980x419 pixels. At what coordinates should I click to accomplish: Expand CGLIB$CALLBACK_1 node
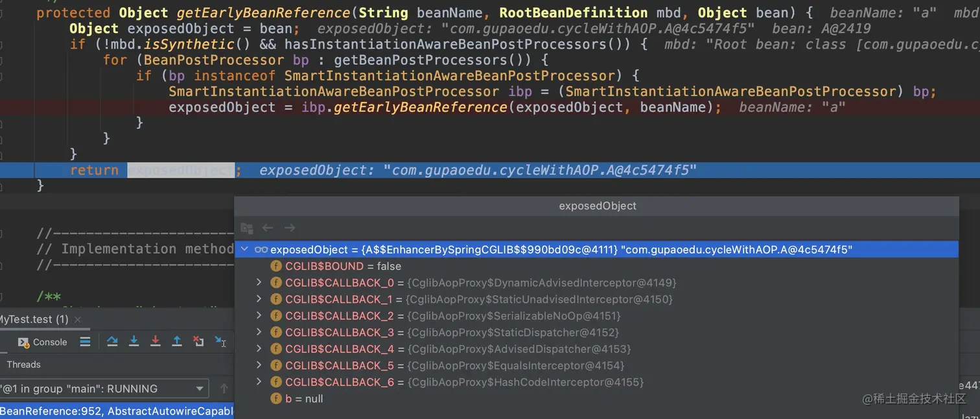[259, 299]
